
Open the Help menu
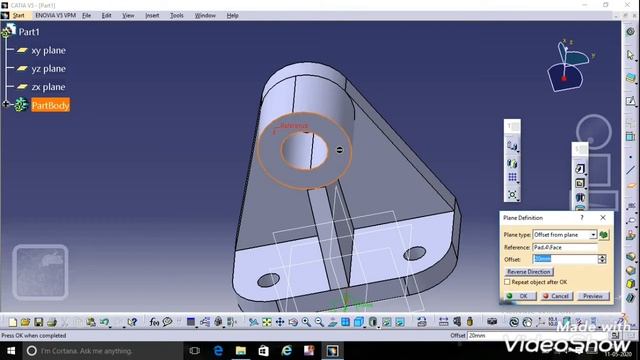point(232,16)
